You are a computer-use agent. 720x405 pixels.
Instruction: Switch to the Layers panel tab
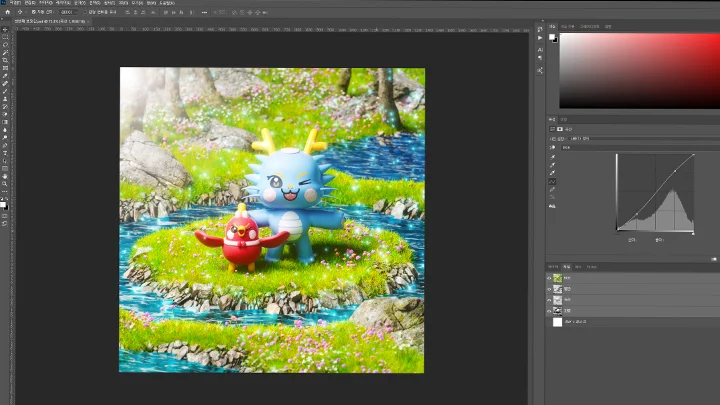(x=553, y=267)
